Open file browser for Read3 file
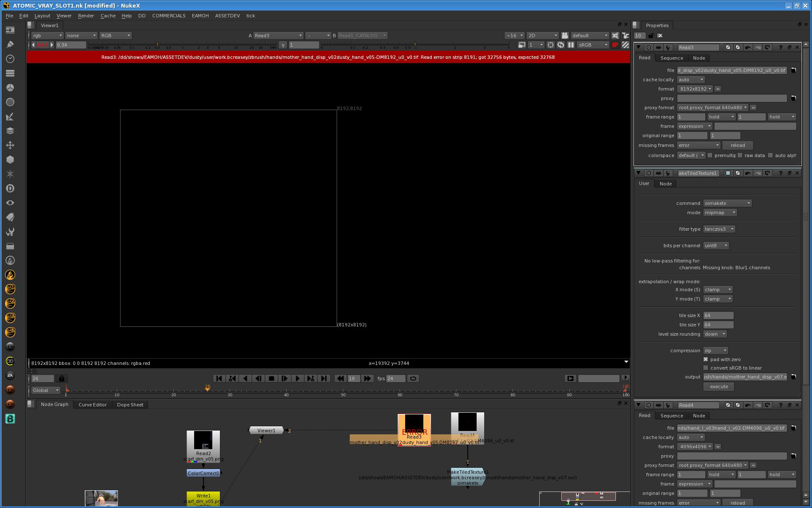 pos(793,70)
